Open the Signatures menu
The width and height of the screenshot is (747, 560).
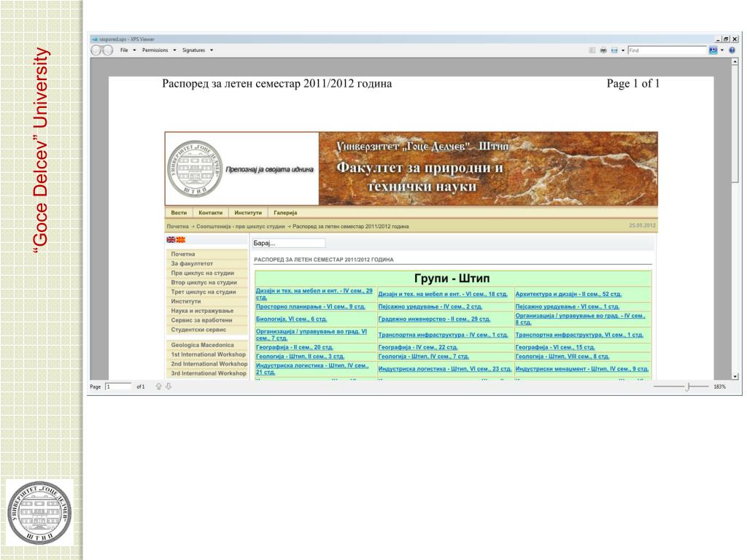point(198,50)
